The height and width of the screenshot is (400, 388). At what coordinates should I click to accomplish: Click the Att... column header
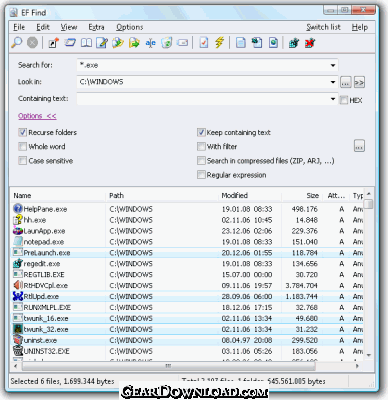click(x=336, y=196)
